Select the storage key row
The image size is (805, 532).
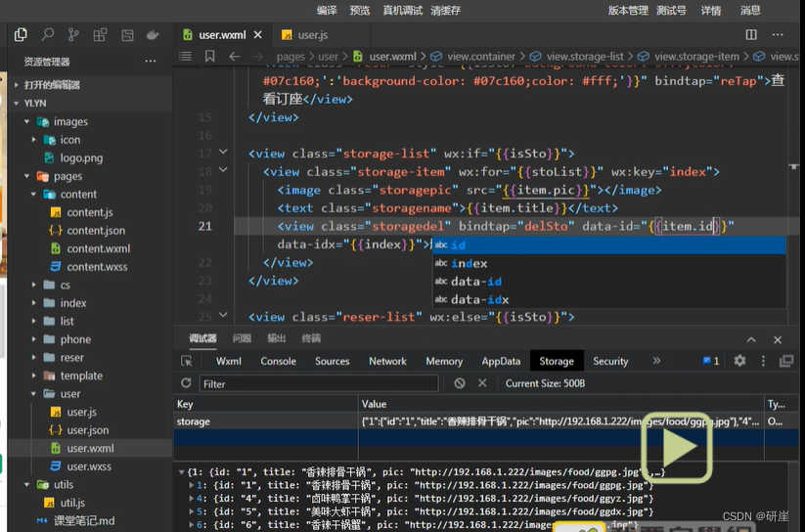coord(486,421)
